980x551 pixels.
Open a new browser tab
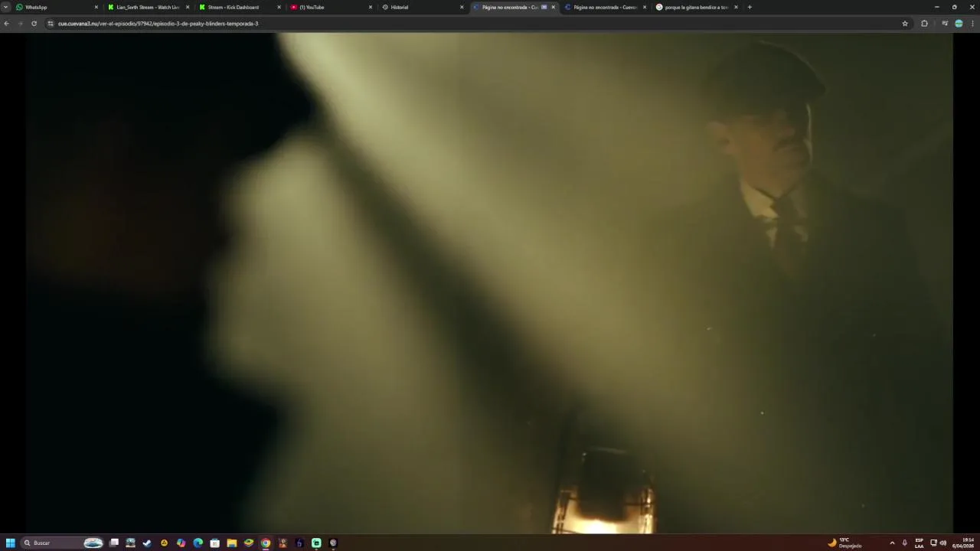(750, 7)
